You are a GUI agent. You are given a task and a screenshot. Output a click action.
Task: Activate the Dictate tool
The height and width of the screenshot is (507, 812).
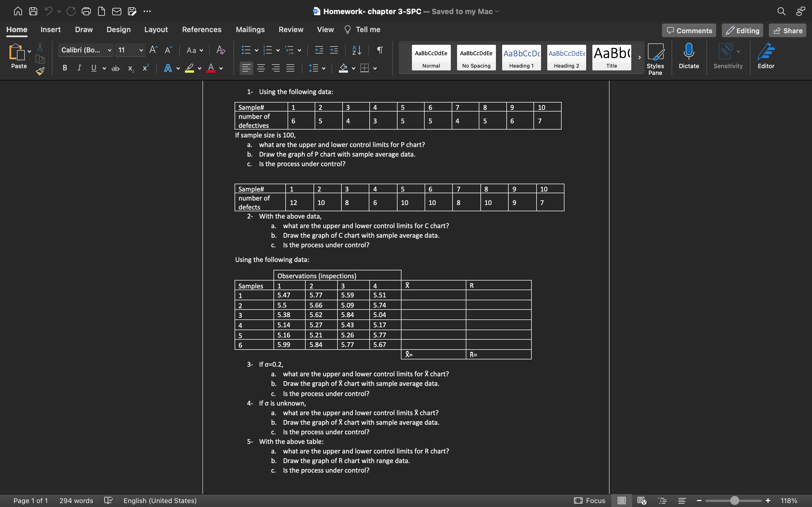[x=689, y=57]
